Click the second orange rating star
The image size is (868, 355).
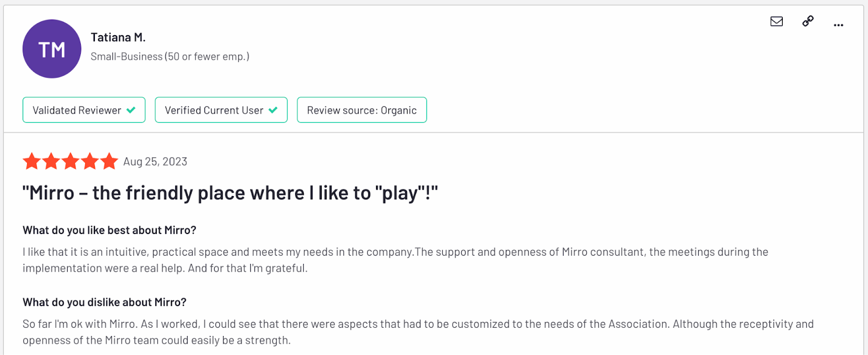pyautogui.click(x=51, y=161)
